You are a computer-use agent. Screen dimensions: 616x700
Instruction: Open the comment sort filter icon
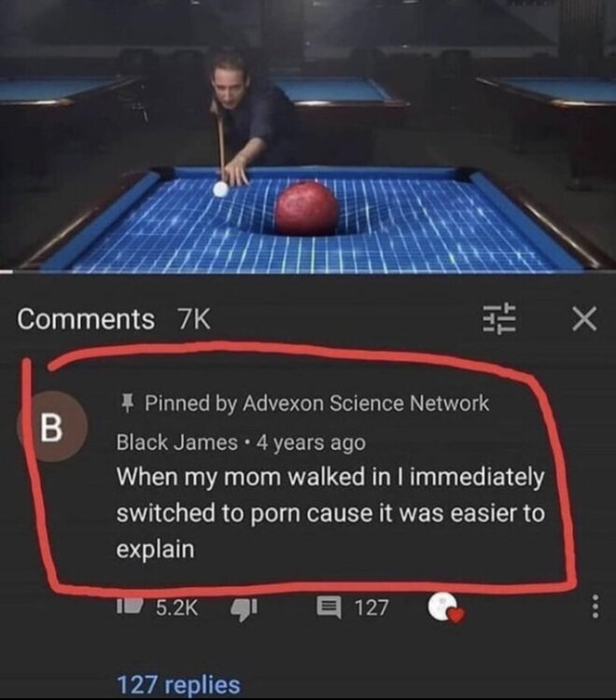[x=499, y=319]
